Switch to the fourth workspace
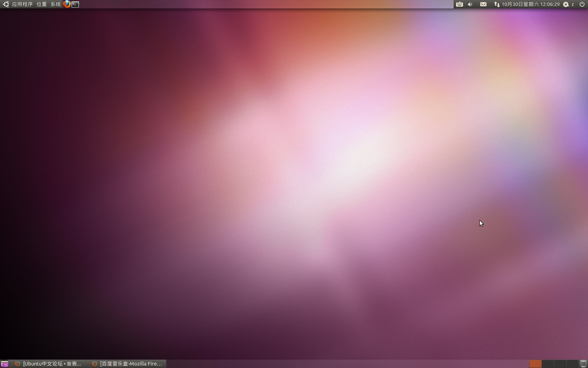 point(572,364)
